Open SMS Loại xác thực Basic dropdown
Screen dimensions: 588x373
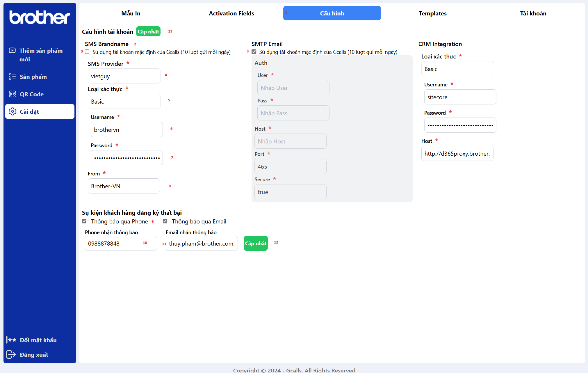(124, 102)
